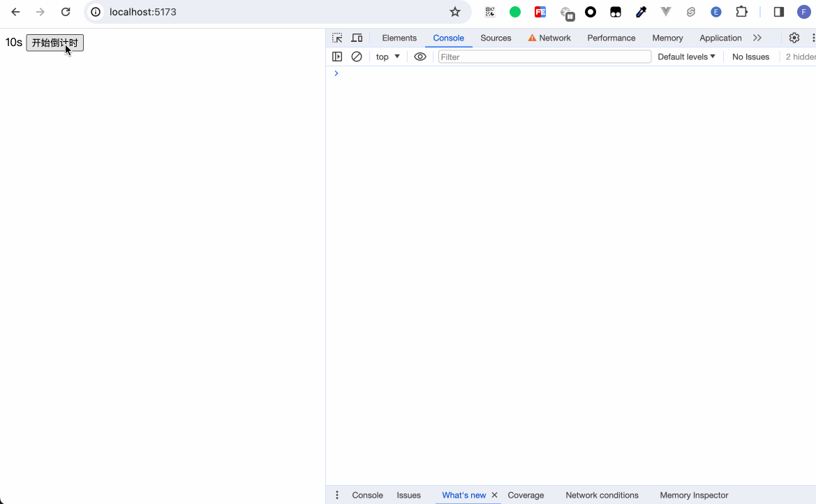Viewport: 816px width, 504px height.
Task: Bookmark this page with the star
Action: (455, 12)
